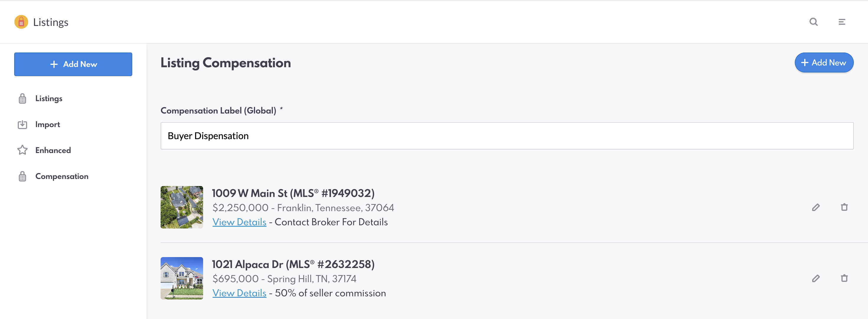The image size is (868, 319).
Task: Edit the 1021 Alpaca Dr listing
Action: [x=816, y=278]
